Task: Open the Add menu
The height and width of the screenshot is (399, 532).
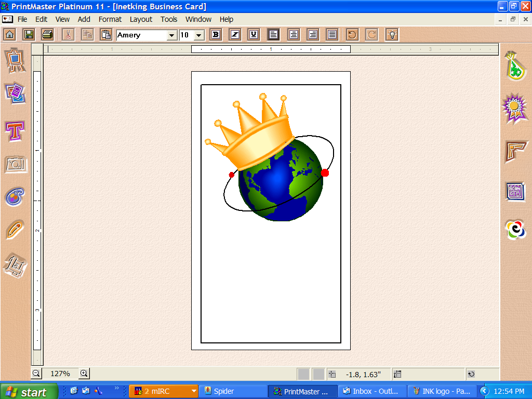Action: pyautogui.click(x=84, y=19)
